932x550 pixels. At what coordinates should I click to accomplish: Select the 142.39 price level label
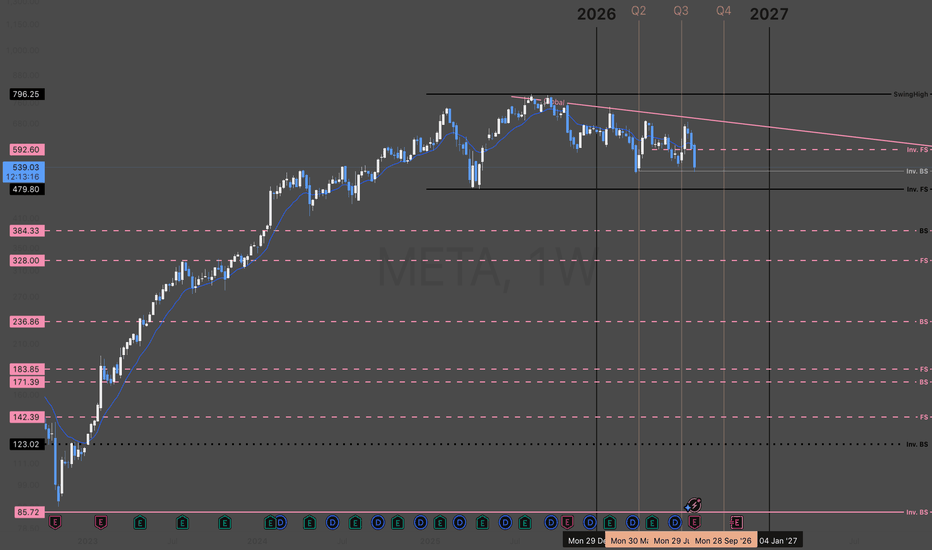pos(27,417)
